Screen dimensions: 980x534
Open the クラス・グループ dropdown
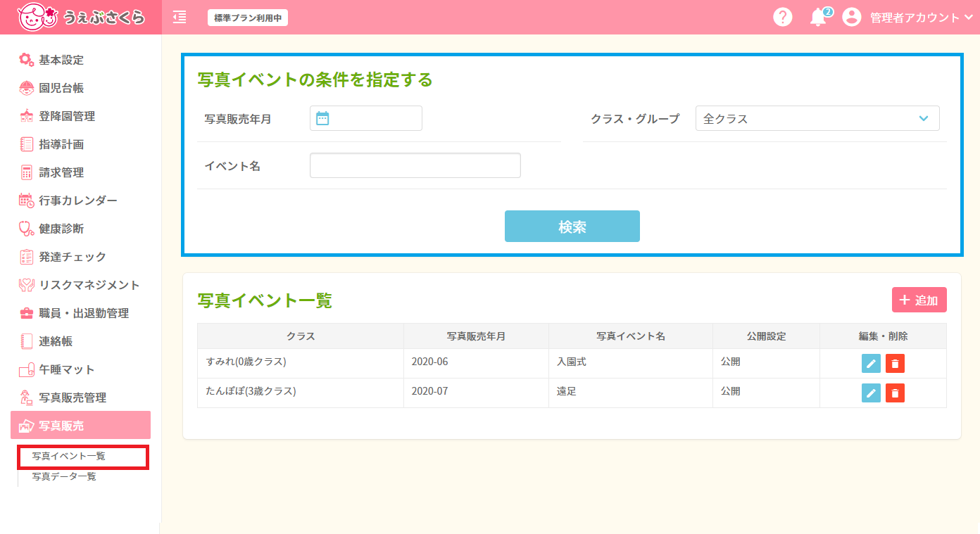817,118
